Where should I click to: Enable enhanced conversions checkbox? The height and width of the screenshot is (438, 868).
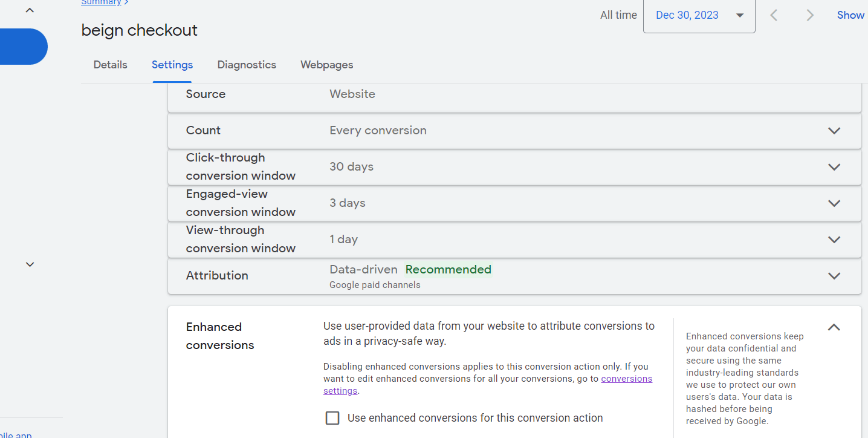pos(332,418)
